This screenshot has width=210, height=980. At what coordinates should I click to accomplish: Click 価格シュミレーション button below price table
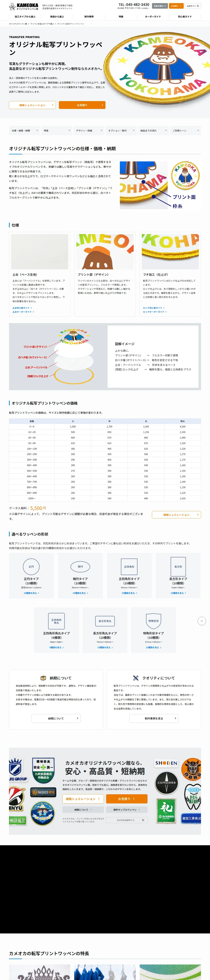(176, 515)
